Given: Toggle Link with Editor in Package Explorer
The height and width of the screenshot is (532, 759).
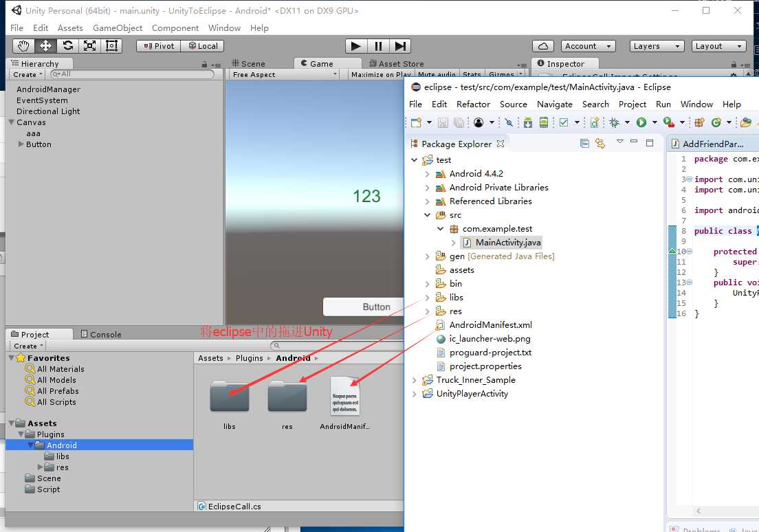Looking at the screenshot, I should [x=600, y=143].
